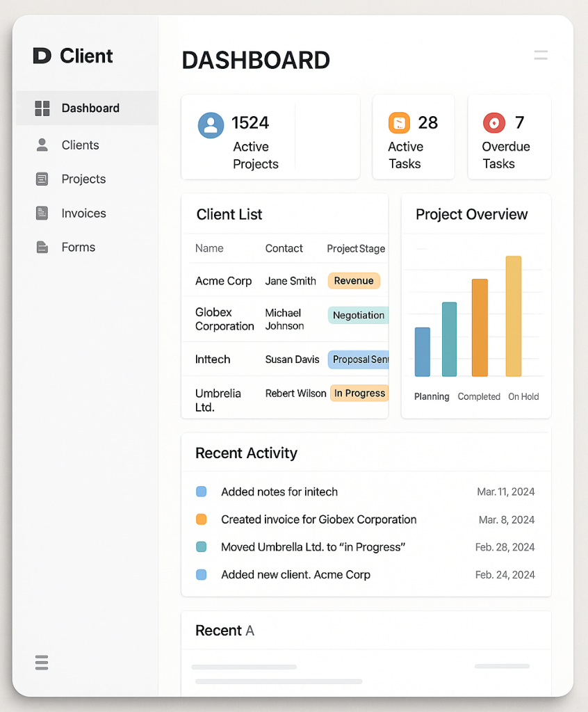Click the red Overdue Tasks icon
588x712 pixels.
tap(495, 122)
